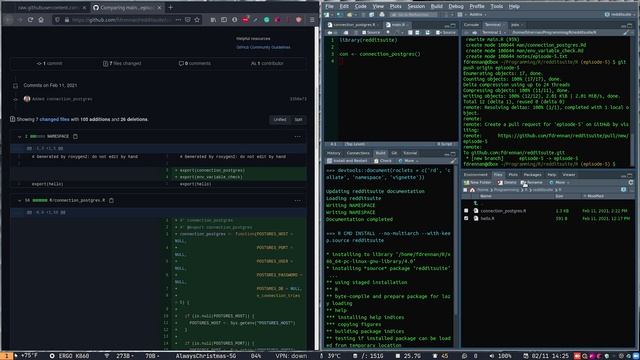Clear terminal buffer with broom icon

point(626,32)
